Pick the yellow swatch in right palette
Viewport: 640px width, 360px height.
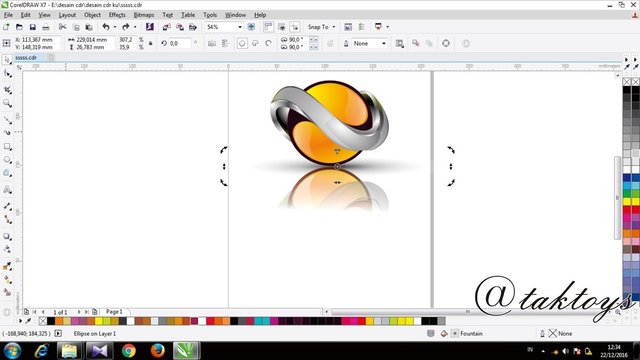[627, 201]
